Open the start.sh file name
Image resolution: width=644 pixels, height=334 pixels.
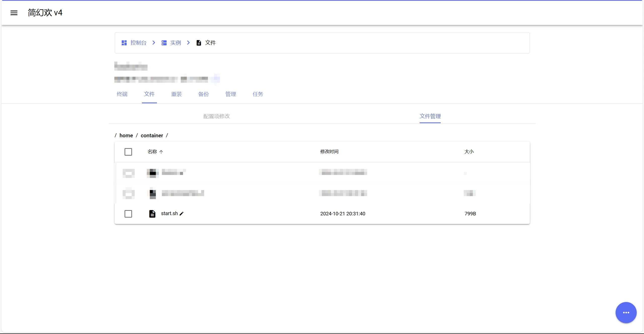(169, 213)
